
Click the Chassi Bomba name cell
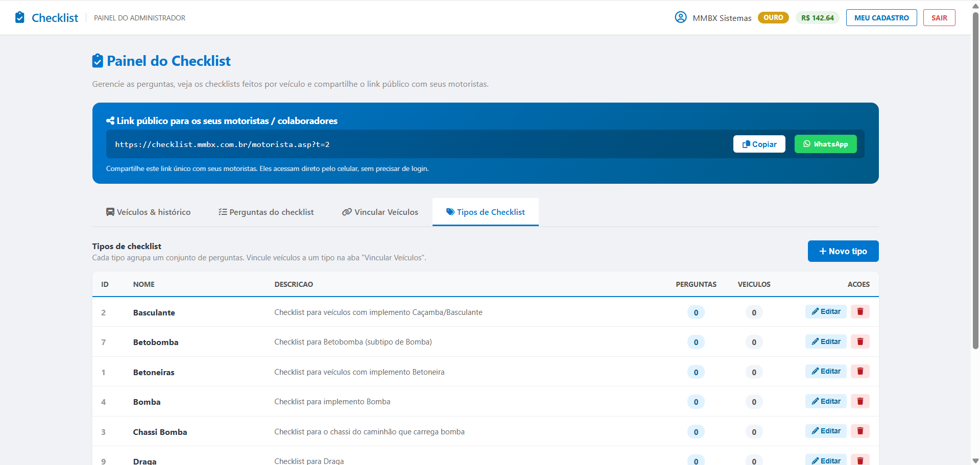pyautogui.click(x=160, y=432)
